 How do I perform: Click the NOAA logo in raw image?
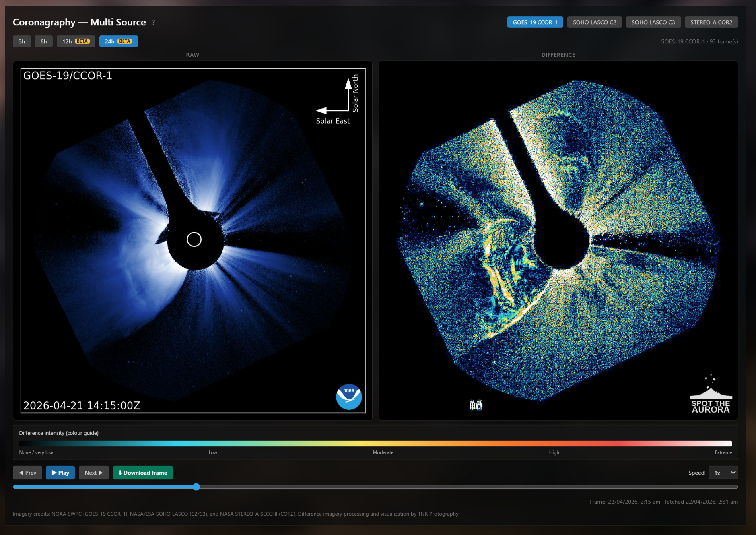349,397
